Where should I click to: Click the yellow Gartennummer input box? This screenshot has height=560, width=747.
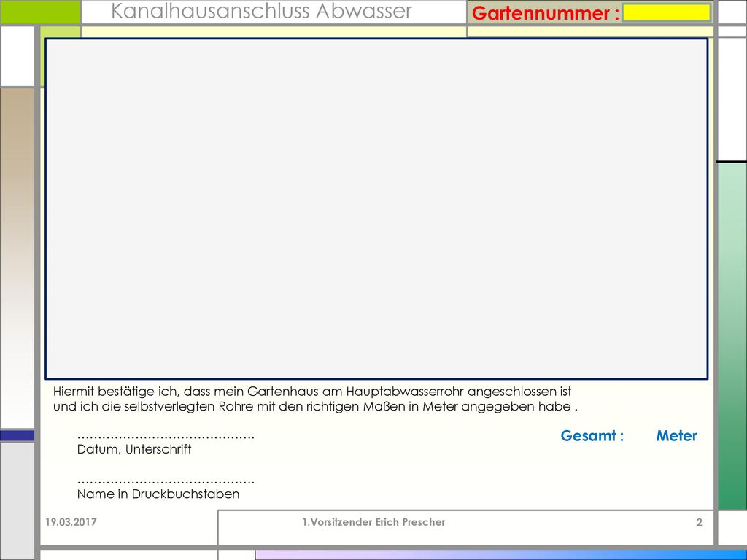pos(667,13)
